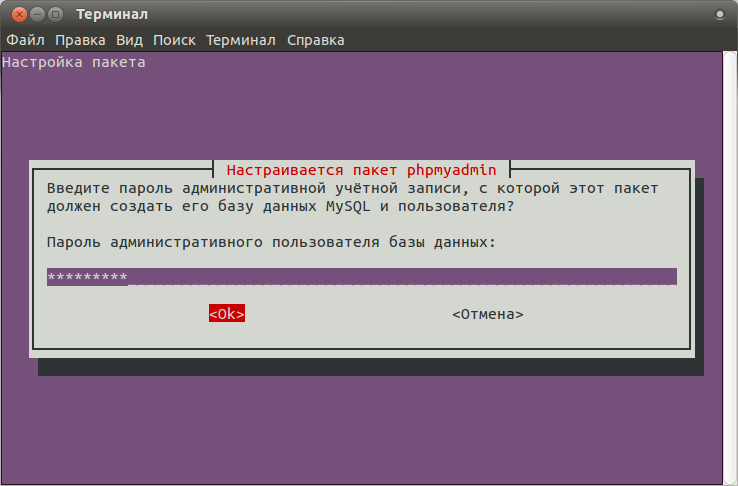The image size is (738, 486).
Task: Open the Справка menu
Action: coord(316,40)
